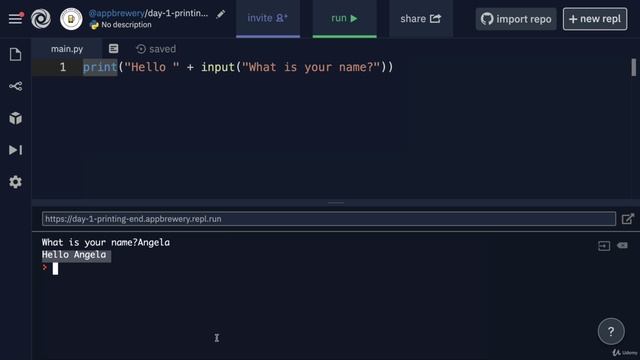Open the Debugger step icon
This screenshot has width=640, height=360.
click(16, 150)
